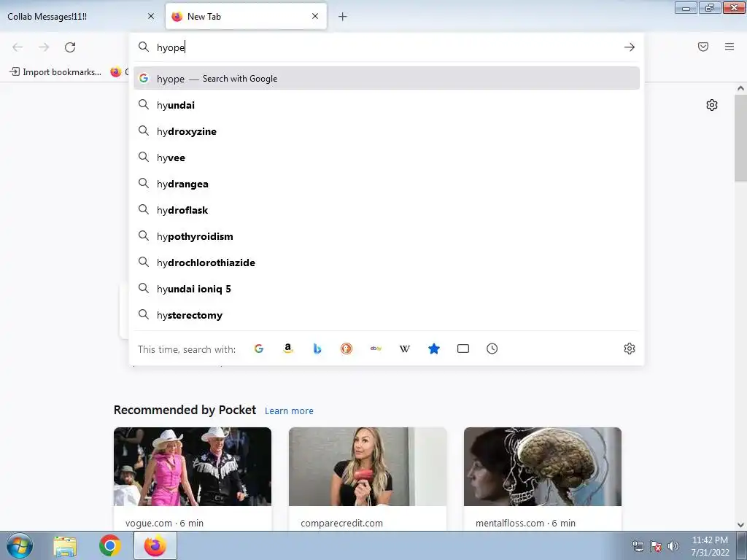Close the New Tab tab
Viewport: 747px width, 560px height.
click(315, 16)
